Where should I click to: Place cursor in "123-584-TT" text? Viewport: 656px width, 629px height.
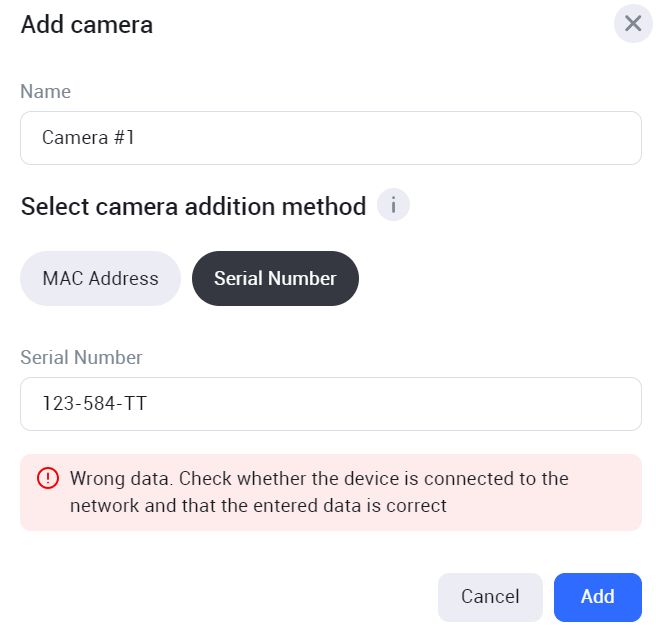pyautogui.click(x=95, y=404)
